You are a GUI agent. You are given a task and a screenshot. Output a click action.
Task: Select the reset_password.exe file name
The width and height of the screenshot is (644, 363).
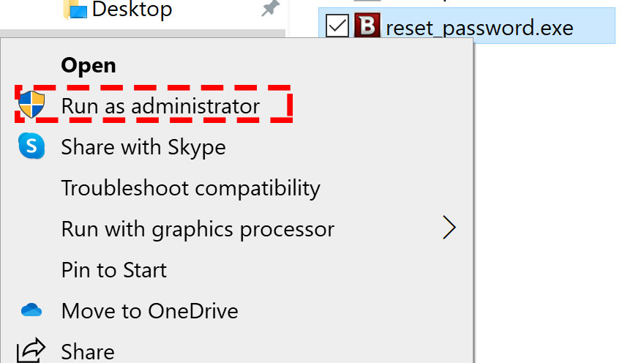coord(479,28)
